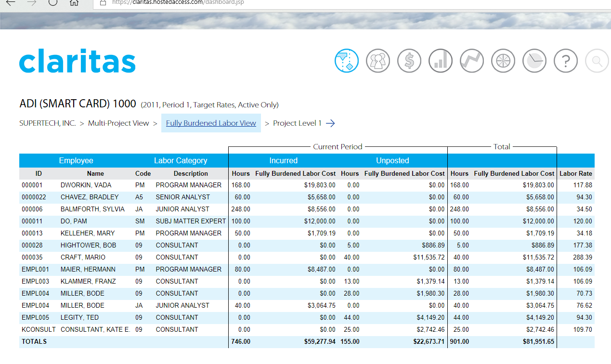The image size is (611, 364).
Task: Click incurred cost '$3,064.75' for MILLER
Action: (322, 306)
